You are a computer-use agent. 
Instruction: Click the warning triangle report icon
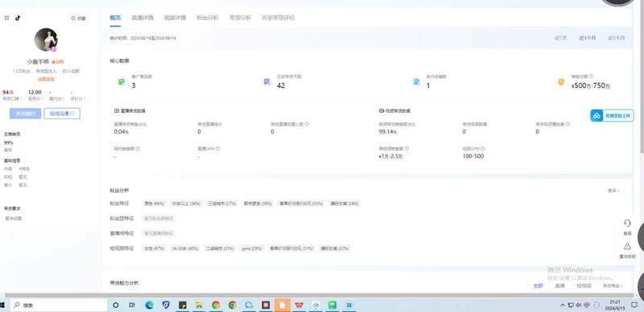coord(627,246)
